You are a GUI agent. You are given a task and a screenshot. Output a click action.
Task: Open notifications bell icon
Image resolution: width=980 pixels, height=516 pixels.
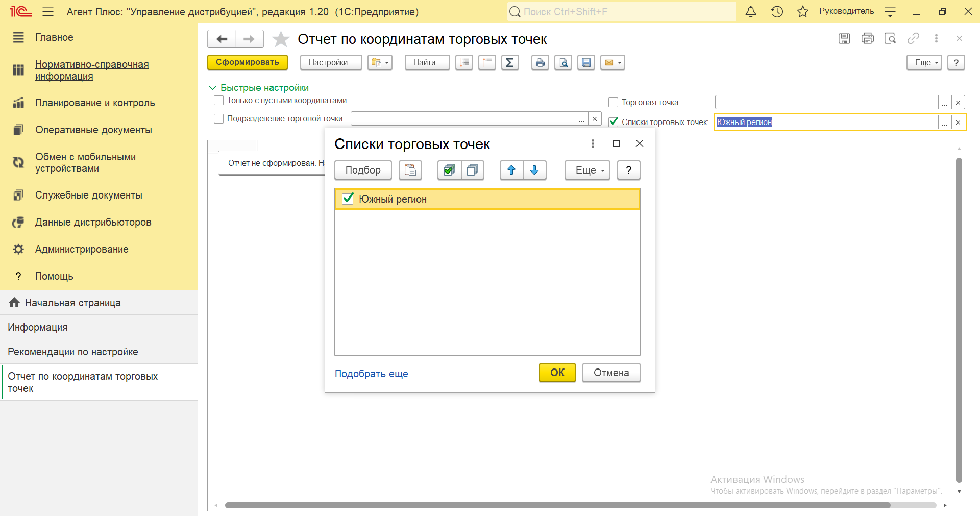click(751, 12)
